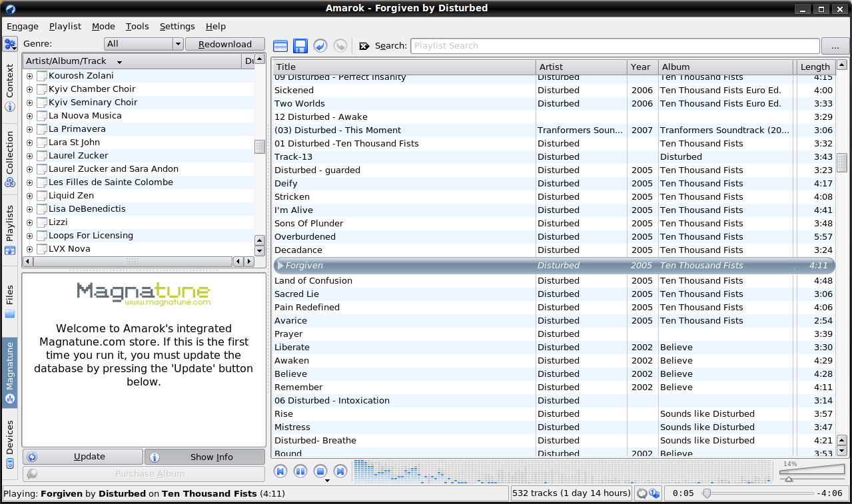Viewport: 852px width, 504px height.
Task: Stop playback
Action: point(320,471)
